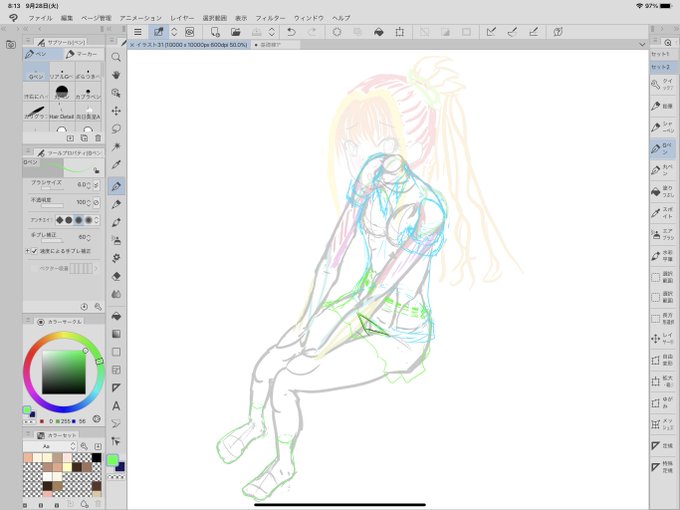This screenshot has width=680, height=510.
Task: Open the フィルター menu
Action: tap(270, 18)
